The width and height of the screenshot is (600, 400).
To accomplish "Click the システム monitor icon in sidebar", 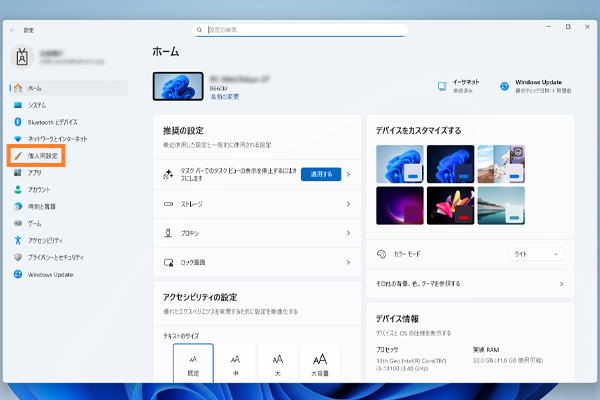I will (x=18, y=105).
